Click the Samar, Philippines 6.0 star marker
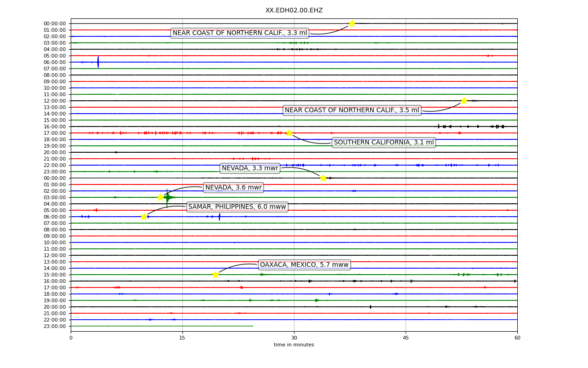The width and height of the screenshot is (588, 368). click(x=144, y=217)
